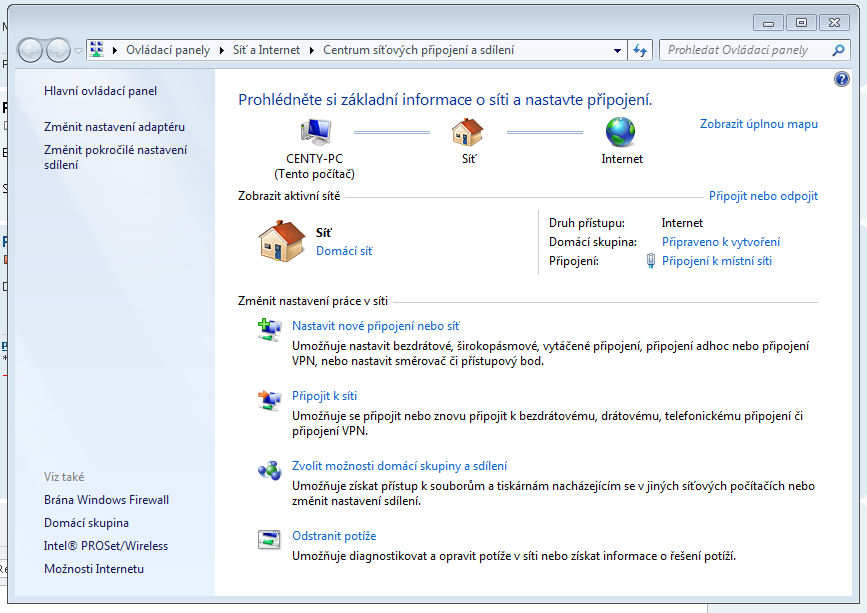The image size is (867, 613).
Task: Click the large house icon for active network
Action: [282, 241]
